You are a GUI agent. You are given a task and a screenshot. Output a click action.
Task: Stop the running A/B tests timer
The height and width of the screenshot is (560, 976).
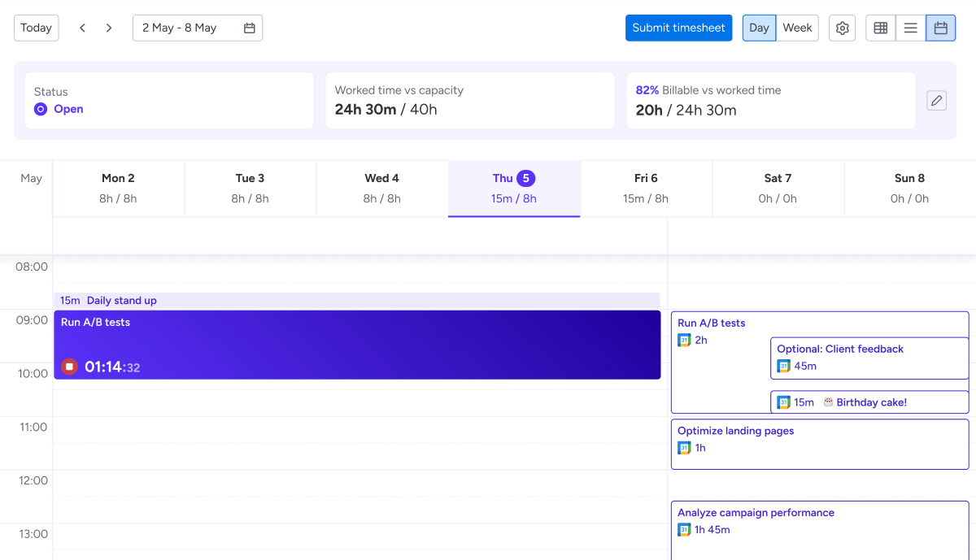(70, 367)
